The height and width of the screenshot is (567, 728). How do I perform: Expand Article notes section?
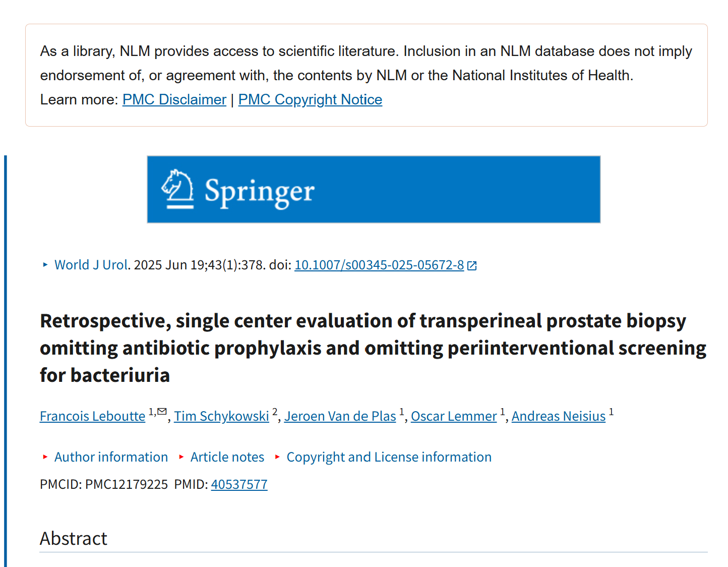point(227,457)
